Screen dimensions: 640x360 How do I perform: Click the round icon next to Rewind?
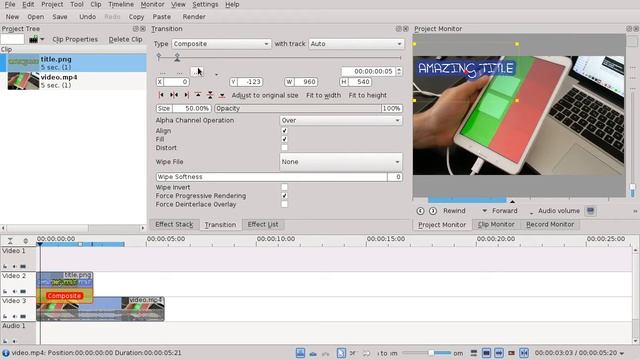433,211
